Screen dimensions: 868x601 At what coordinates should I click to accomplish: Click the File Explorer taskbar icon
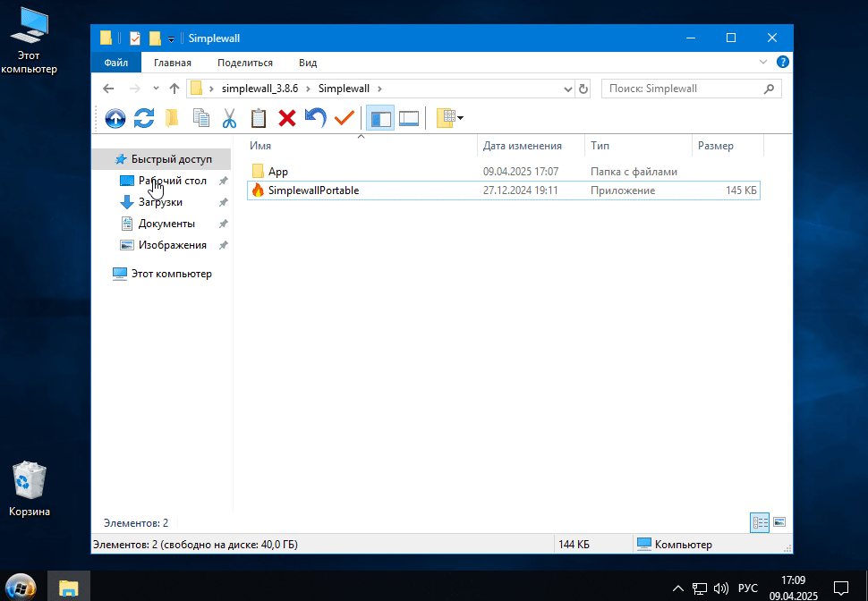pyautogui.click(x=69, y=588)
